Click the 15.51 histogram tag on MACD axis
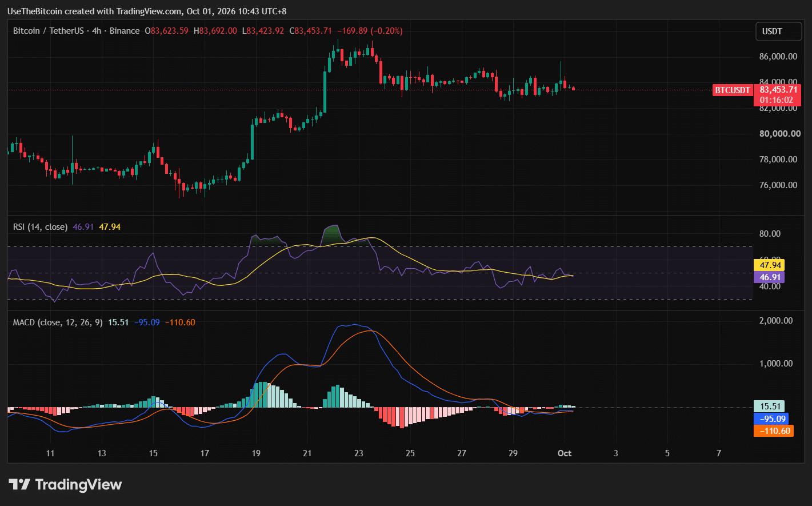 pyautogui.click(x=769, y=407)
